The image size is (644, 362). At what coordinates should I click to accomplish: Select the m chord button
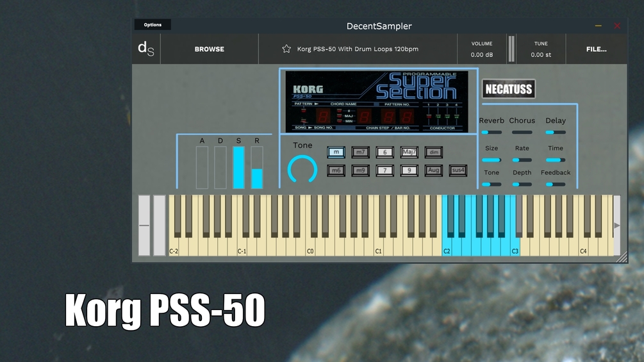[x=336, y=152]
